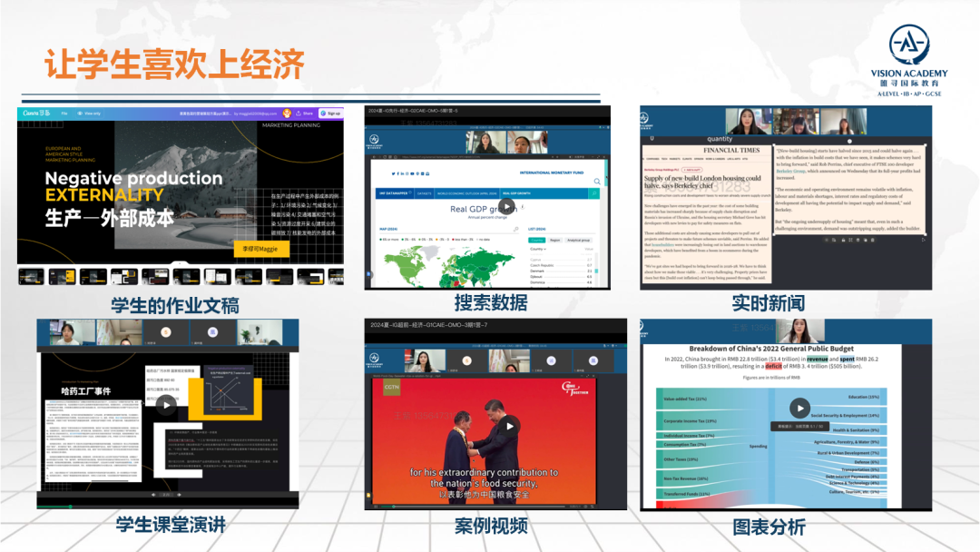Click the "Negative production" heading on the Canva slide

(x=133, y=178)
